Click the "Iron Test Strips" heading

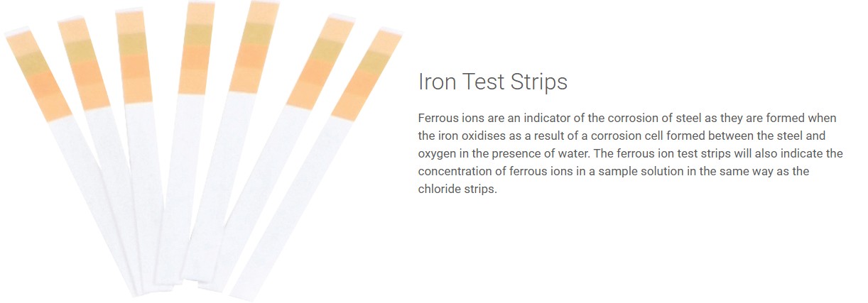coord(492,82)
